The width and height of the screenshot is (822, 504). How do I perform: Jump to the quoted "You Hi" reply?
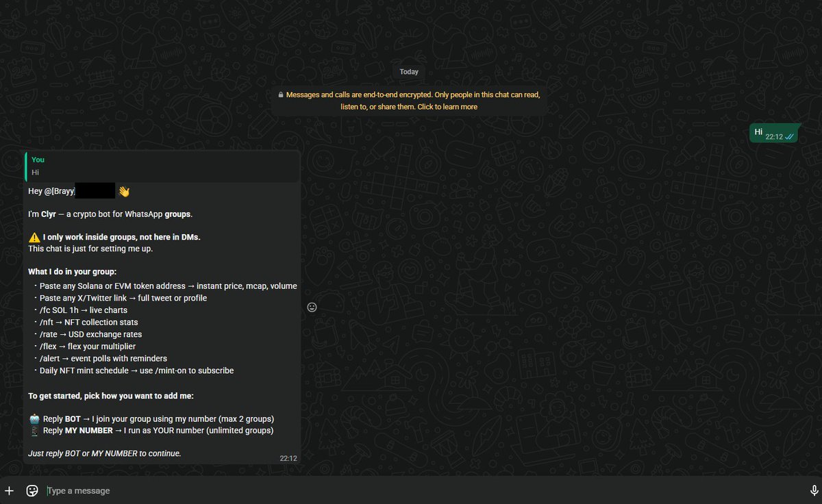point(162,166)
